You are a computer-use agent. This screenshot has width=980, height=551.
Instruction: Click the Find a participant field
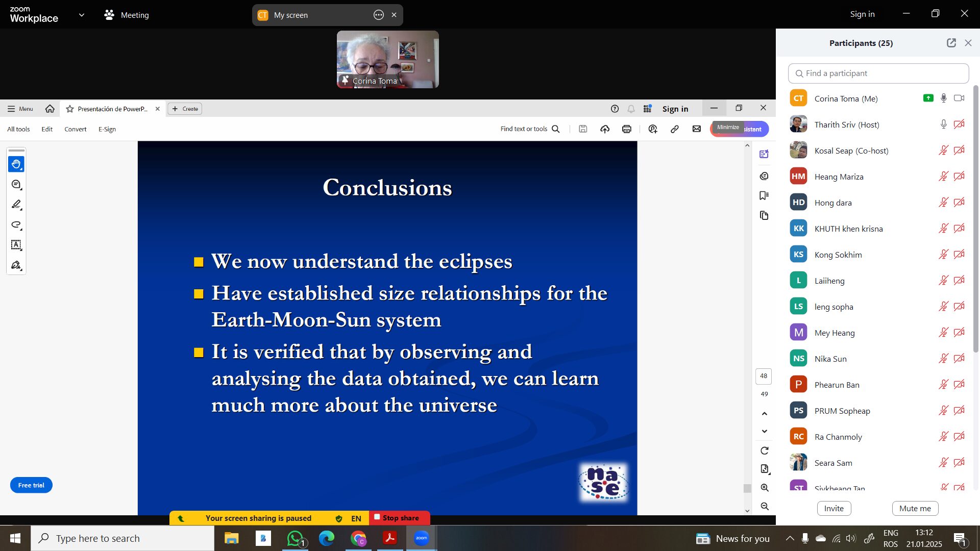tap(878, 73)
